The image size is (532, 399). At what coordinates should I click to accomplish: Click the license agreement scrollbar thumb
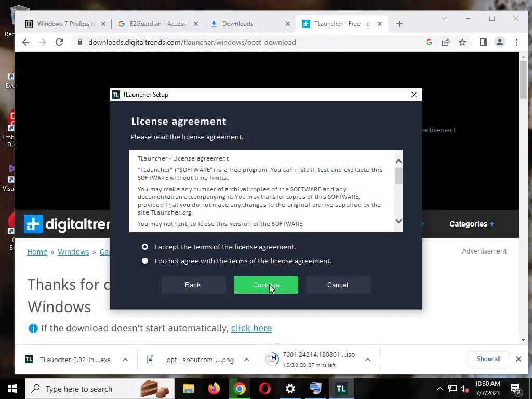click(x=398, y=176)
